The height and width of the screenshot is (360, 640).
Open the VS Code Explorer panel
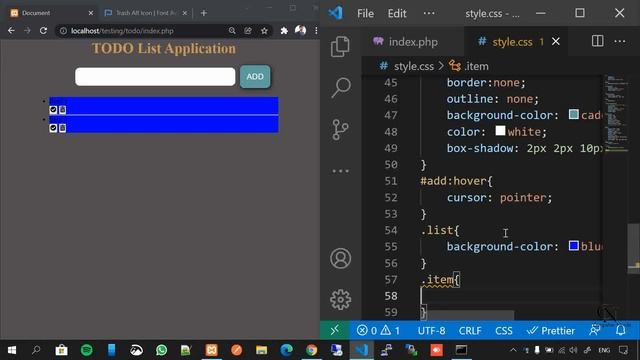click(x=340, y=46)
